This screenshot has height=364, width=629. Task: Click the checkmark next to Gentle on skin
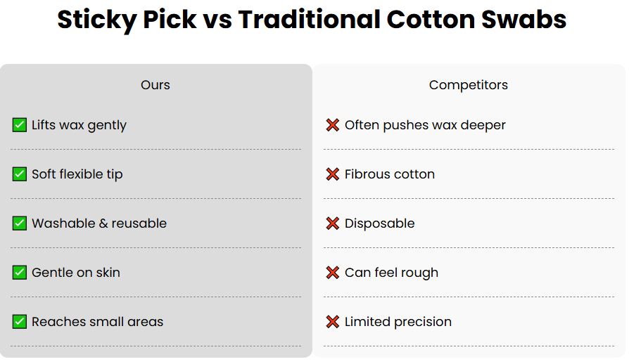tap(20, 273)
